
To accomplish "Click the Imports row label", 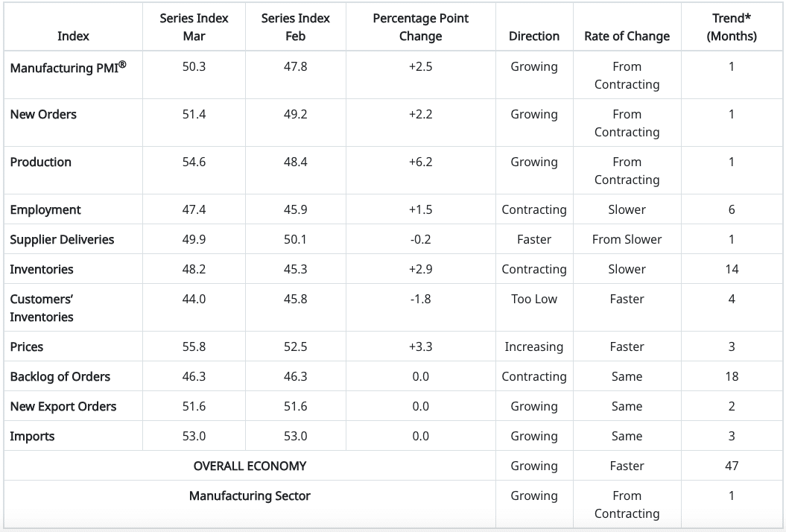I will pyautogui.click(x=32, y=436).
